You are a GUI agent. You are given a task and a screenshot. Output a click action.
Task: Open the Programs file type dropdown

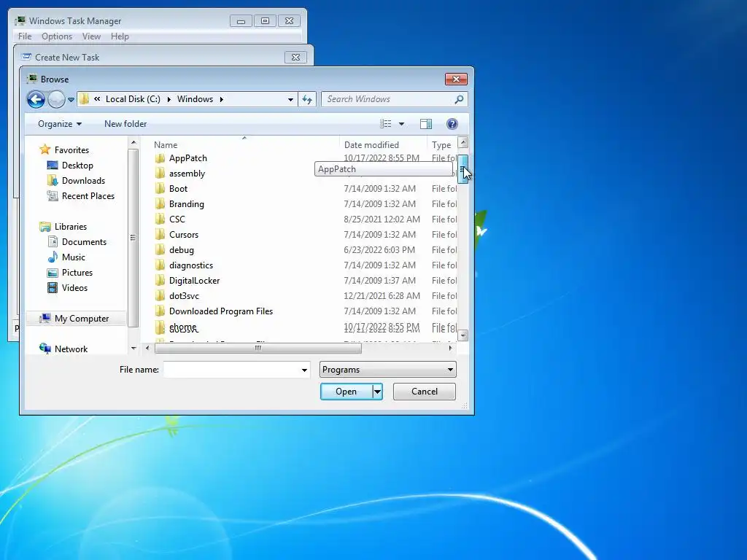(x=388, y=370)
